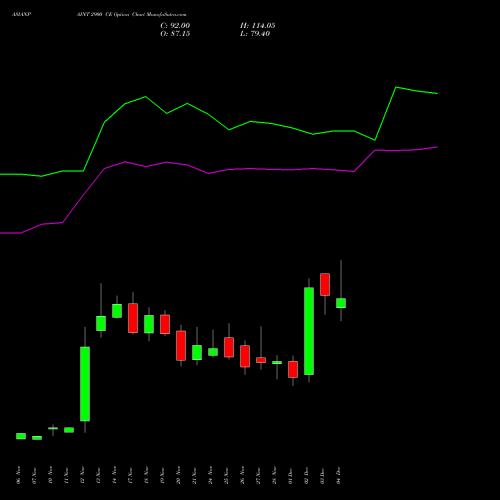
Task: Click the 12 Nov date axis label
Action: [x=83, y=475]
